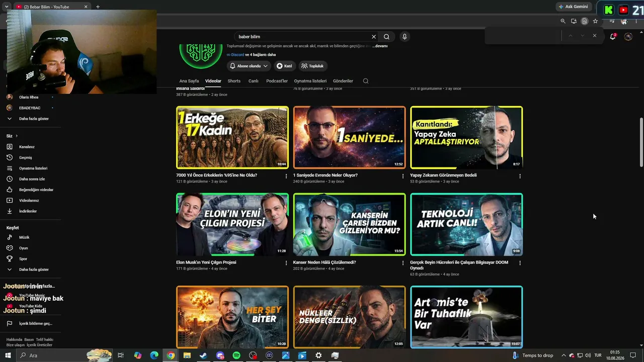This screenshot has width=644, height=362.
Task: Click the YouTube search magnifier button
Action: click(x=386, y=37)
